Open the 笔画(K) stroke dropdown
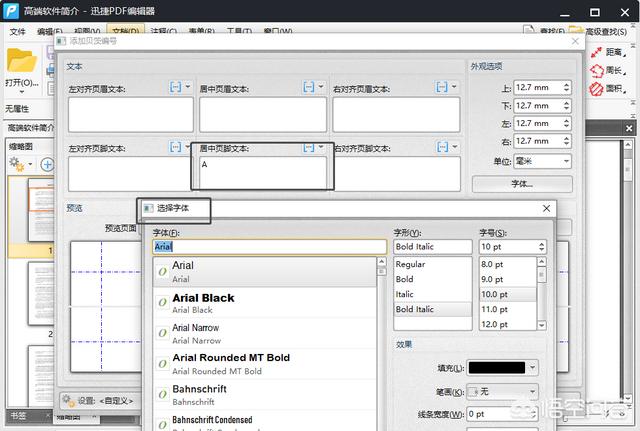 532,392
